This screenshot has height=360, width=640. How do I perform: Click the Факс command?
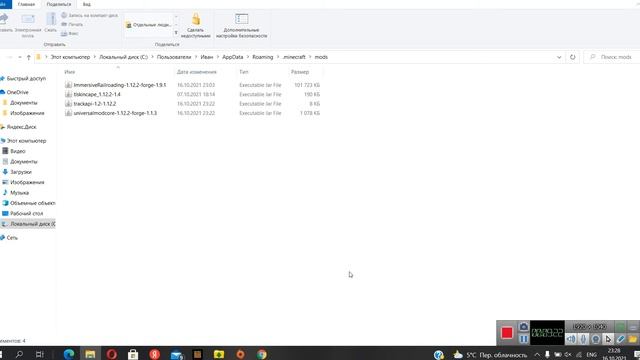70,33
